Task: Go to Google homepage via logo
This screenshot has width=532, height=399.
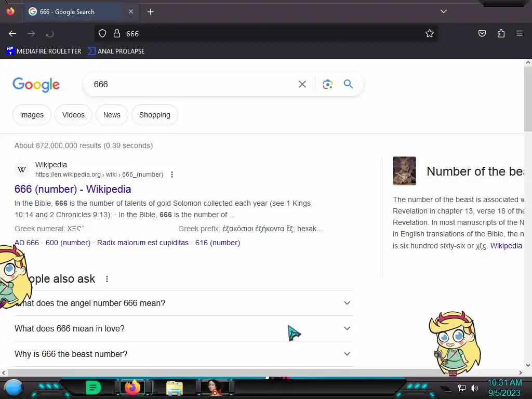Action: 36,85
